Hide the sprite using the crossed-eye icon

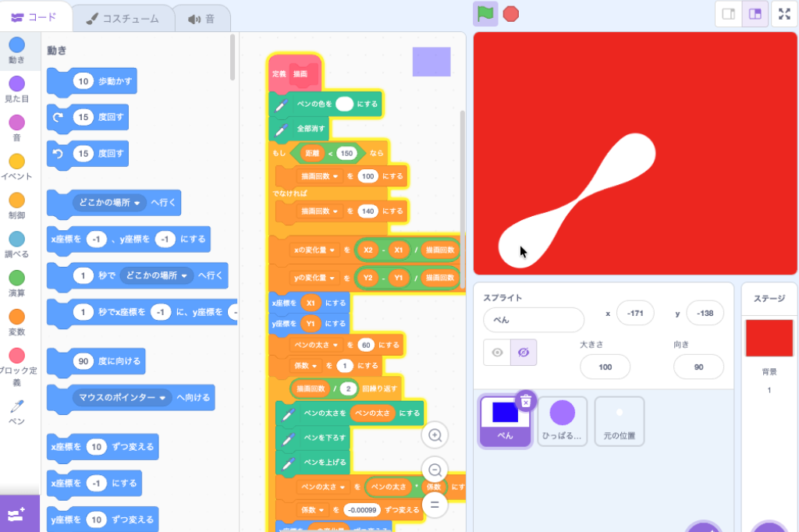click(524, 353)
